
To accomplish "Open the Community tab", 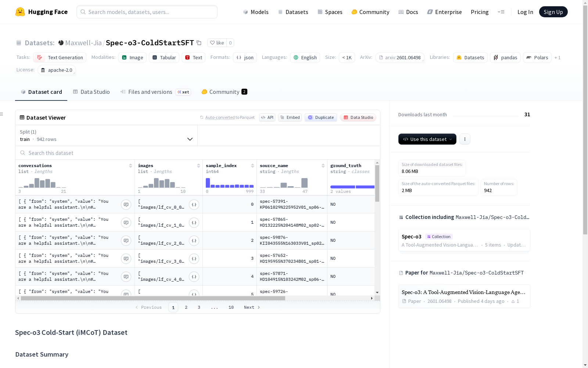I will [x=224, y=92].
